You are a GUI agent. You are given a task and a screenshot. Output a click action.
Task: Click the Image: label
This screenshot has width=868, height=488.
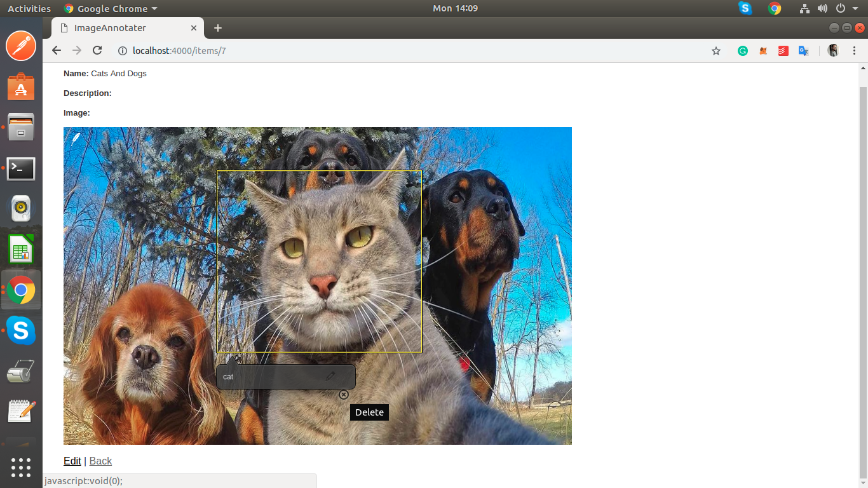77,113
